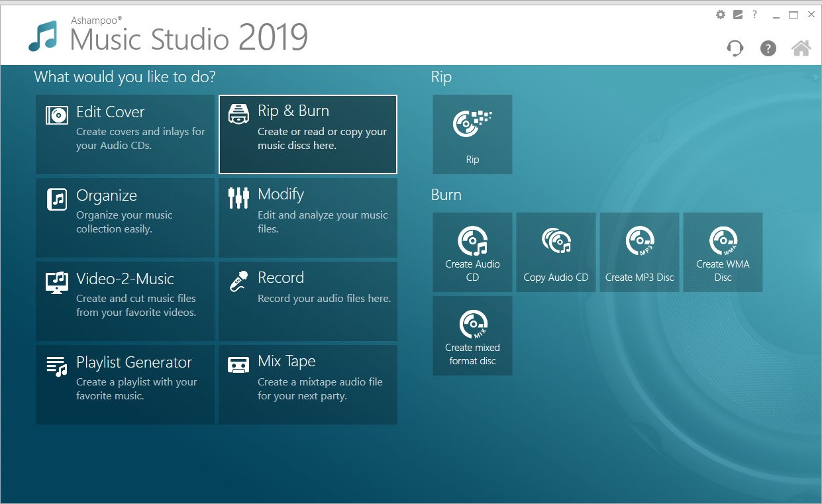Click the circular question mark help button
The image size is (822, 504).
point(768,48)
